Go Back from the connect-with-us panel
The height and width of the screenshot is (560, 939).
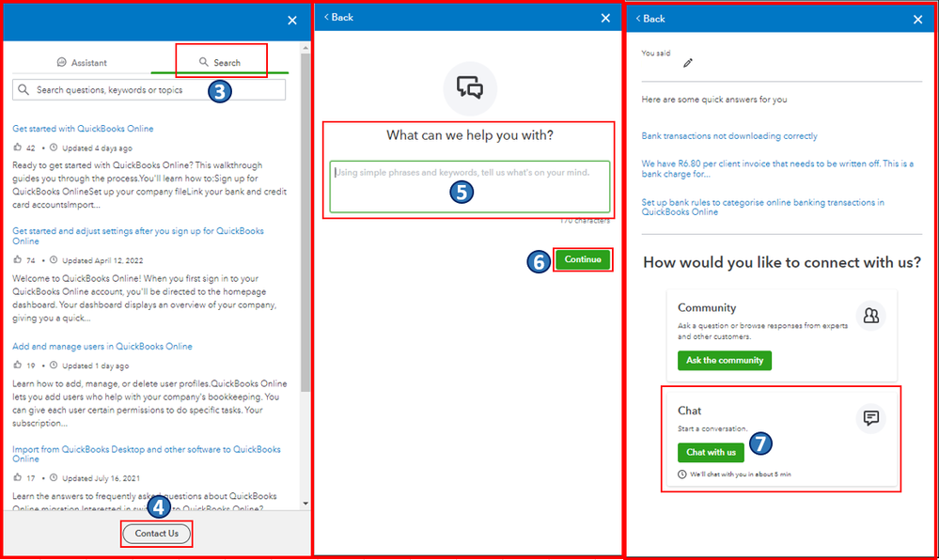[650, 19]
